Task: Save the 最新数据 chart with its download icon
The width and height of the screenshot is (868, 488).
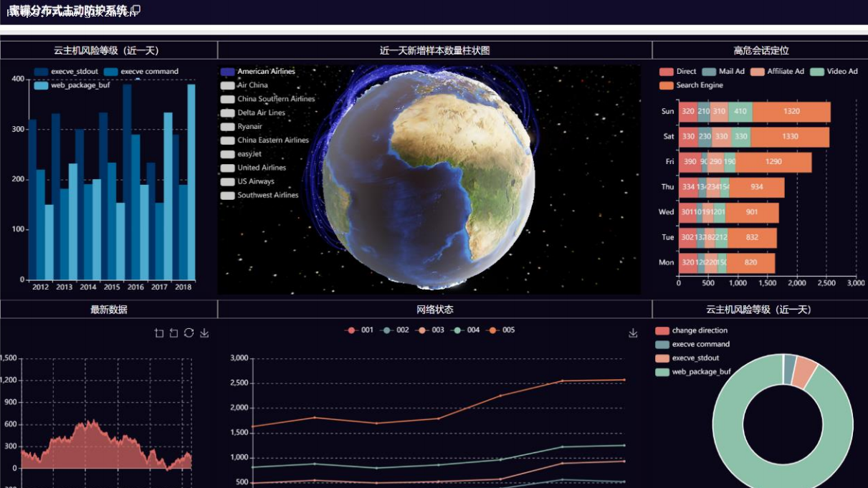Action: tap(204, 332)
